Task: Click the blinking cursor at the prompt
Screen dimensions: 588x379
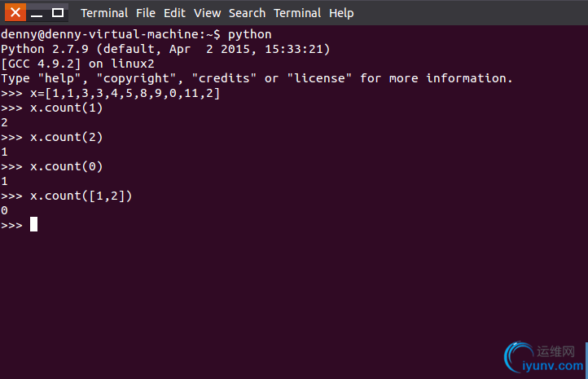Action: click(33, 224)
